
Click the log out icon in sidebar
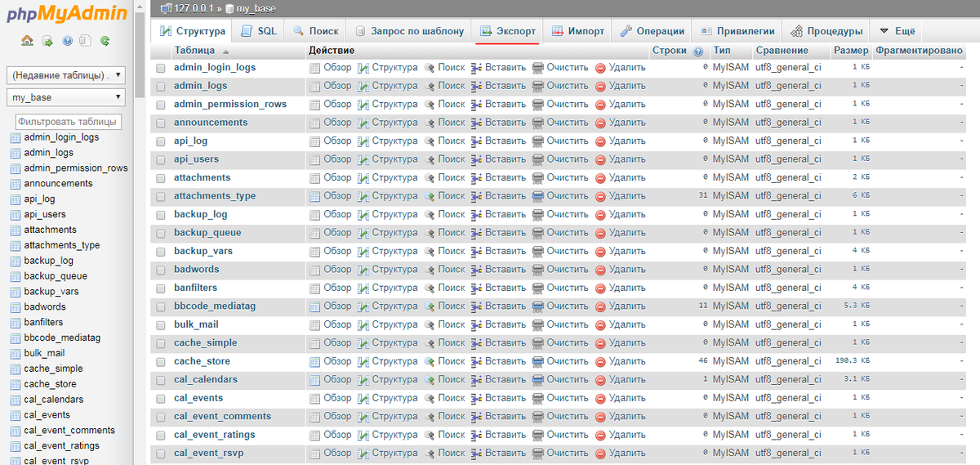[47, 40]
